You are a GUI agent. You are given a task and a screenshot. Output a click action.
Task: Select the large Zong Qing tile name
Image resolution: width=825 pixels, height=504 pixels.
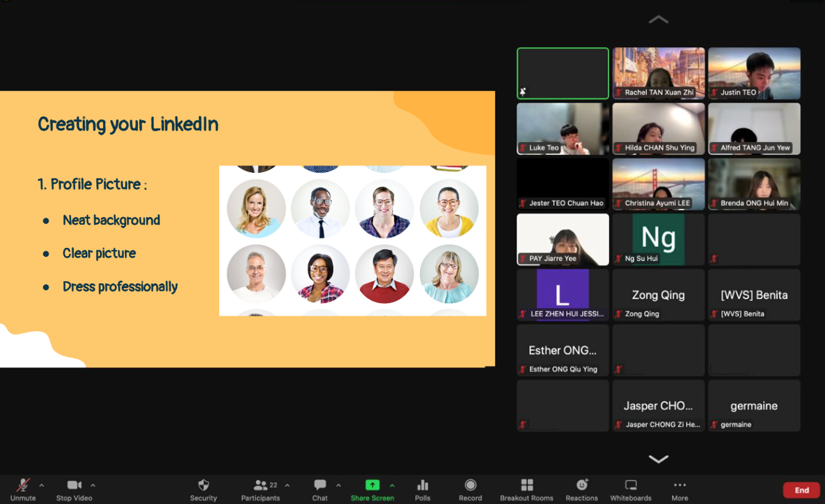pos(659,295)
